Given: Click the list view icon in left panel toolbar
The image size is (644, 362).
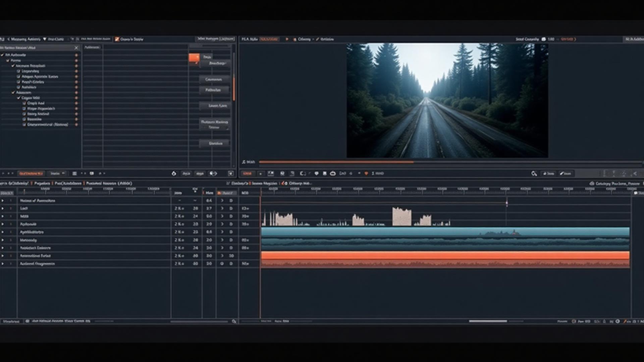Looking at the screenshot, I should [74, 173].
